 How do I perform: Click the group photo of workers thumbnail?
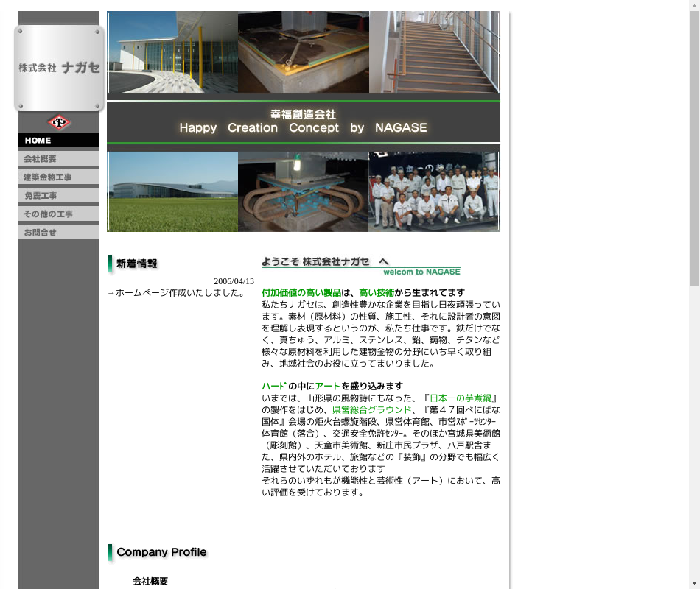[433, 191]
